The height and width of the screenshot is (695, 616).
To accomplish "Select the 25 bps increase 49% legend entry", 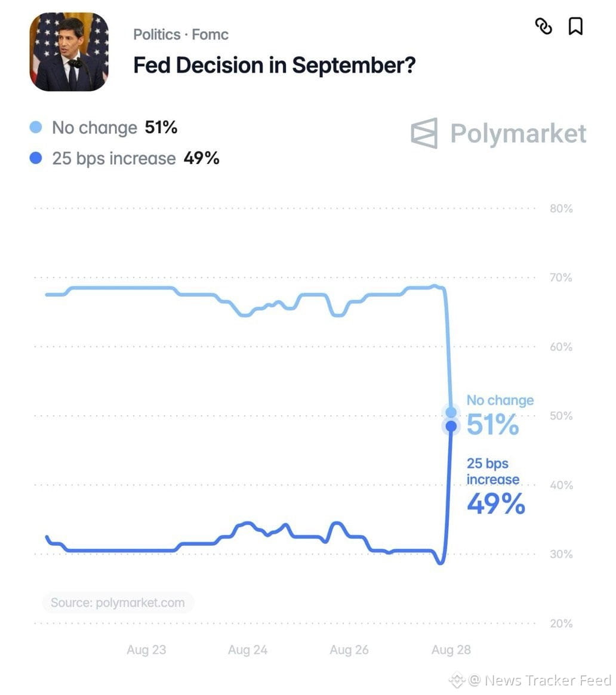I will coord(124,158).
